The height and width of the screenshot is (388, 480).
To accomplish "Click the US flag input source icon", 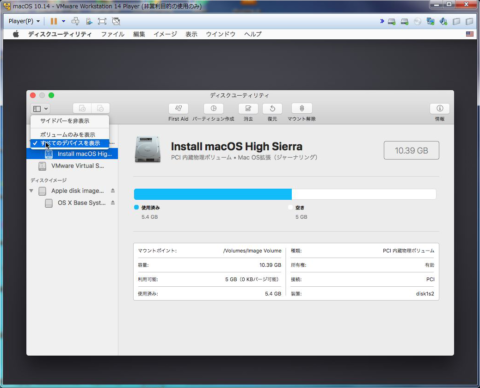I will point(469,34).
